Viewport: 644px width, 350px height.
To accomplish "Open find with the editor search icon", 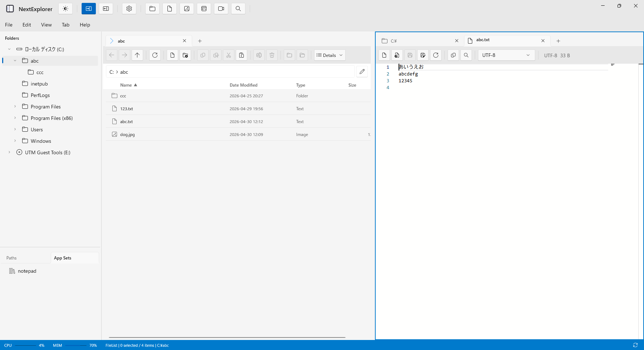I will point(466,55).
